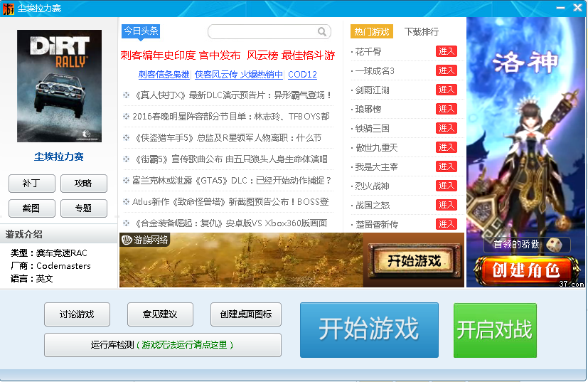The width and height of the screenshot is (588, 382).
Task: Click the large blue 开始游戏 button
Action: 369,329
